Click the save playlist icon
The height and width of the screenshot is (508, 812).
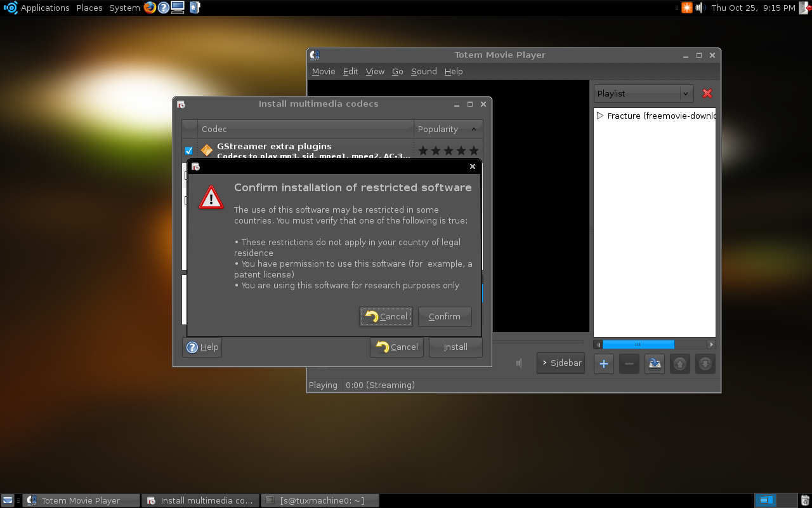(x=654, y=364)
